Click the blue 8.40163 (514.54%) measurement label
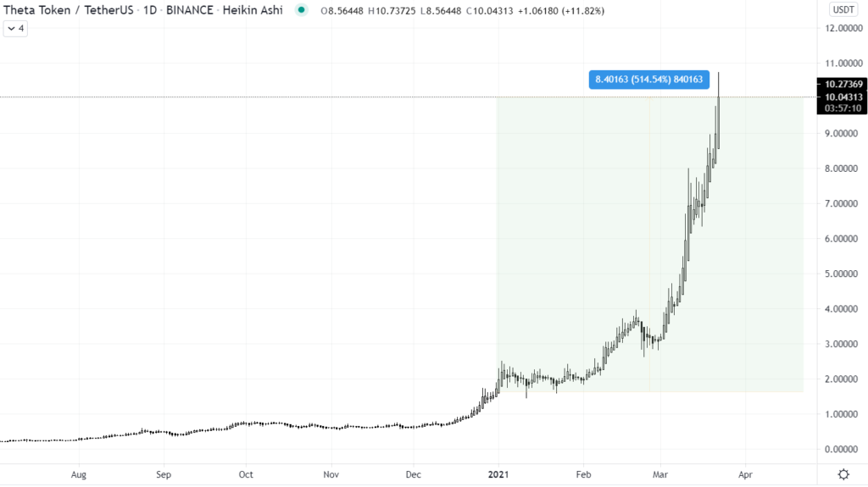This screenshot has width=868, height=487. (x=648, y=80)
